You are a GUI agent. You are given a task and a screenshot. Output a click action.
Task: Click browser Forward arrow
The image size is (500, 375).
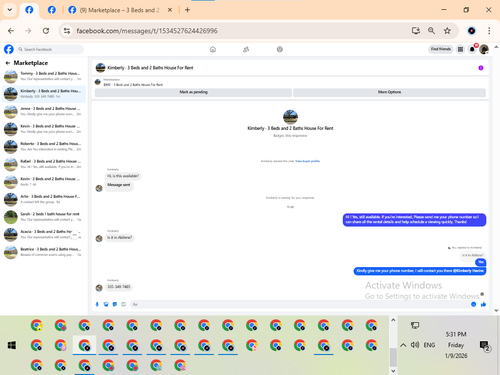[28, 31]
